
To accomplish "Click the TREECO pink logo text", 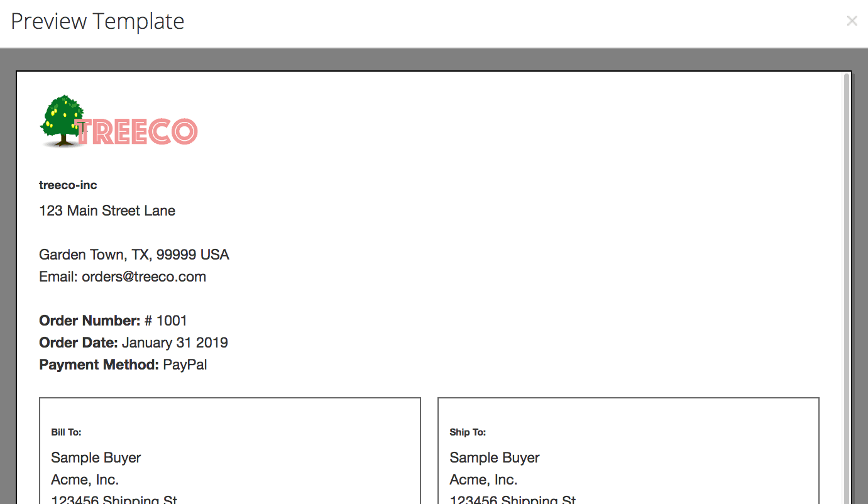I will (x=137, y=131).
